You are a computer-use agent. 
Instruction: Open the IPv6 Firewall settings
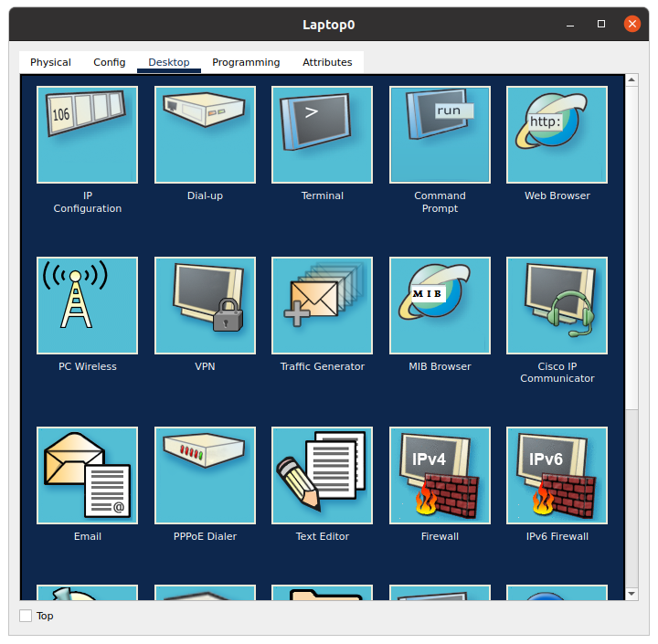[x=557, y=475]
